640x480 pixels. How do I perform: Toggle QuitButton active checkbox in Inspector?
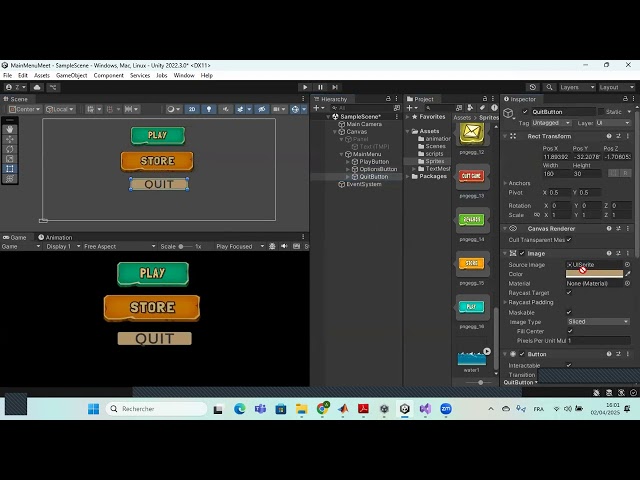[525, 111]
